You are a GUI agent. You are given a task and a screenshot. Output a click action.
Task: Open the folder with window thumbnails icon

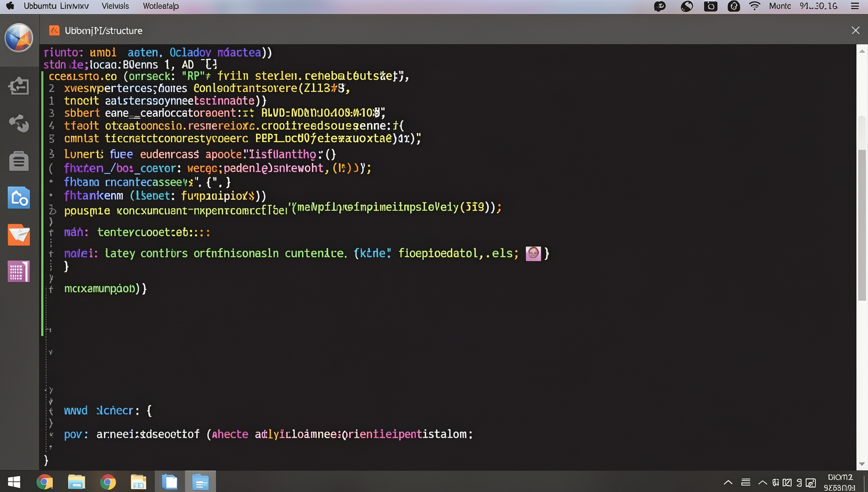pos(138,482)
